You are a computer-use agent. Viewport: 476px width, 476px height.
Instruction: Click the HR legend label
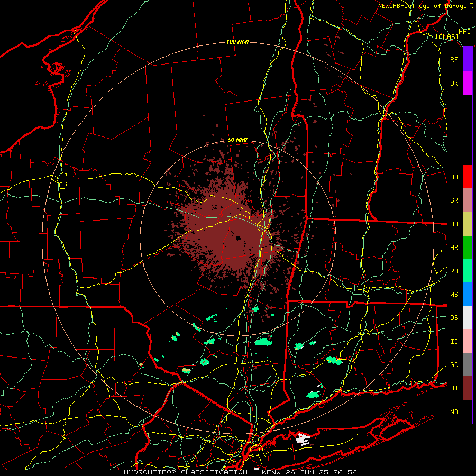[x=454, y=248]
